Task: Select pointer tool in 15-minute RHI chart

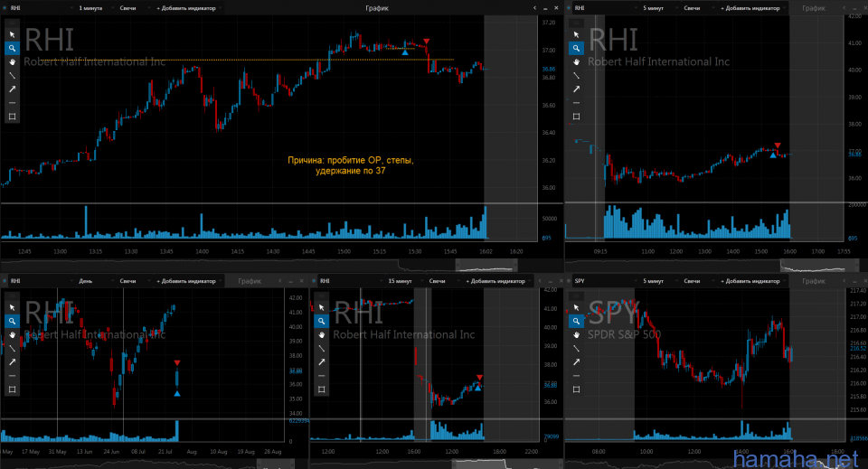Action: point(322,307)
